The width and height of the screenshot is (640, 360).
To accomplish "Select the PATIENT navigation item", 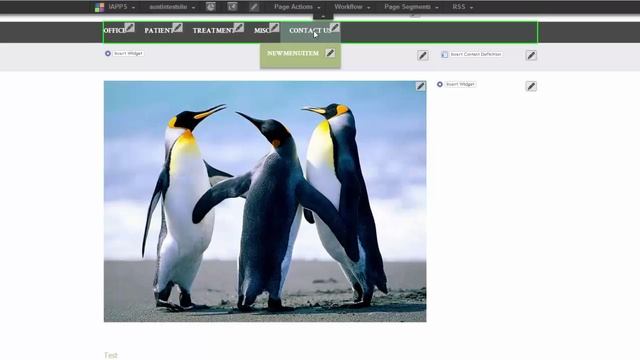I will click(x=158, y=31).
